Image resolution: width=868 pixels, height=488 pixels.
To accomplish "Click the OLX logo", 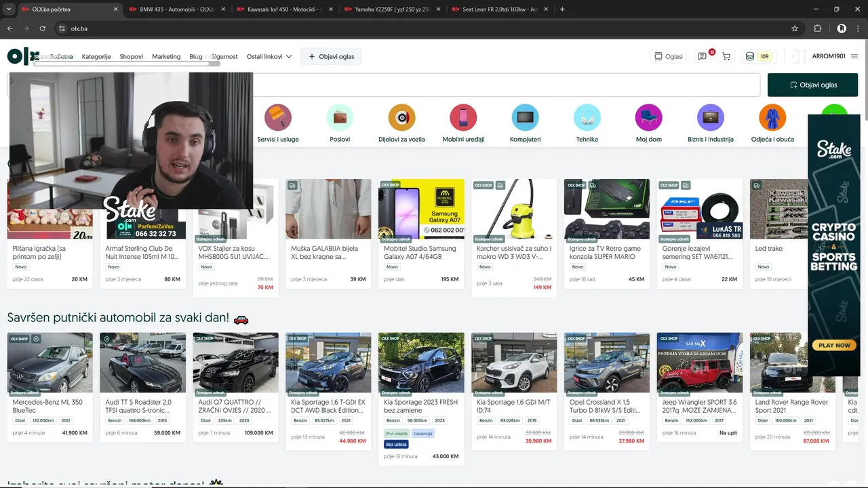I will click(x=23, y=56).
